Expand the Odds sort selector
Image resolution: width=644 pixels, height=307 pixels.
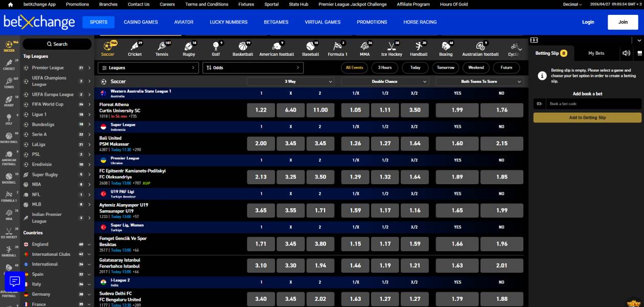253,68
